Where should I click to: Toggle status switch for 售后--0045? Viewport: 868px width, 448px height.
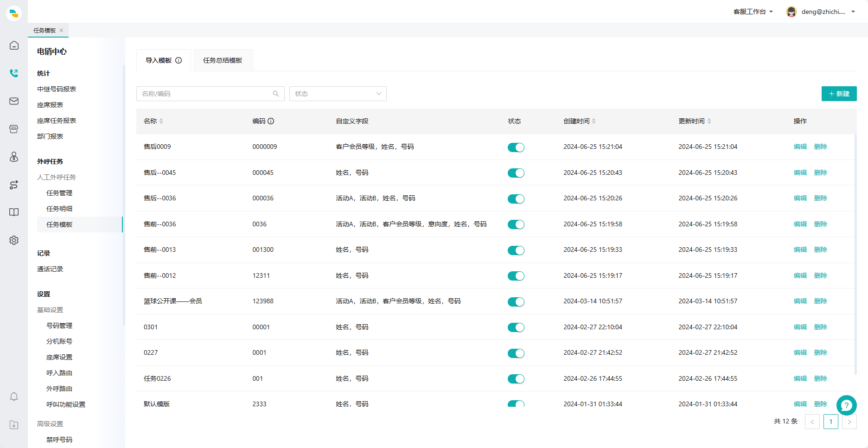(516, 173)
